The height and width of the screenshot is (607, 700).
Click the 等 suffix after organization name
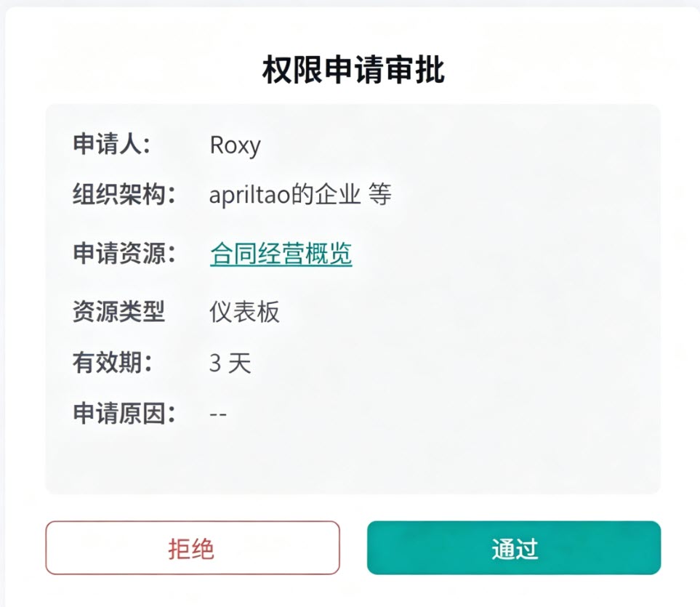[x=380, y=195]
